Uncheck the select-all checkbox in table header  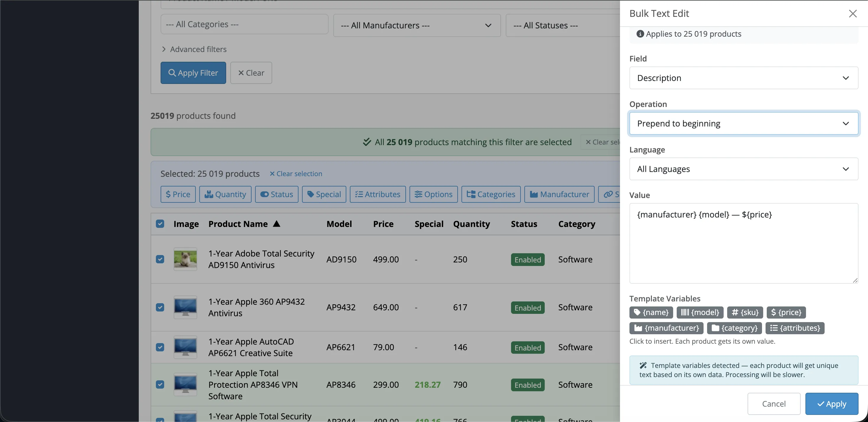[160, 224]
